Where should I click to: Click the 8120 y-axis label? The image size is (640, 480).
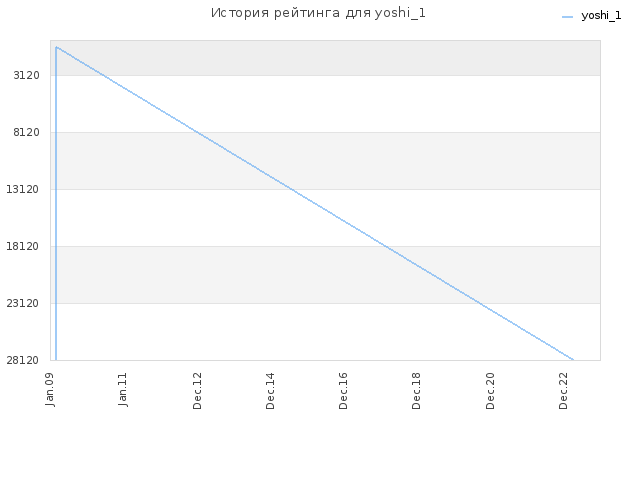tap(27, 132)
